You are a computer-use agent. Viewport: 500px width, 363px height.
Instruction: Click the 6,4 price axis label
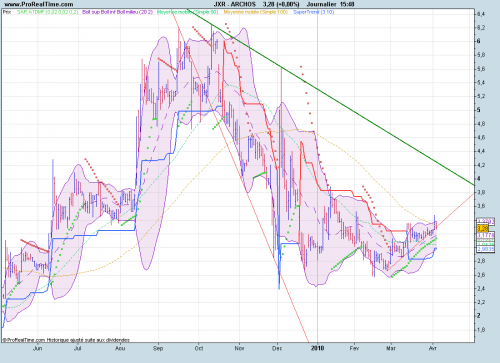480,14
